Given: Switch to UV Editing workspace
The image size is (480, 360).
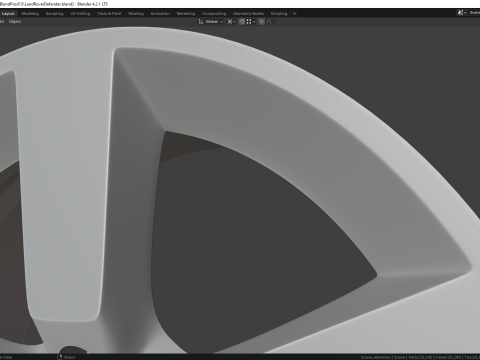Looking at the screenshot, I should (x=80, y=14).
